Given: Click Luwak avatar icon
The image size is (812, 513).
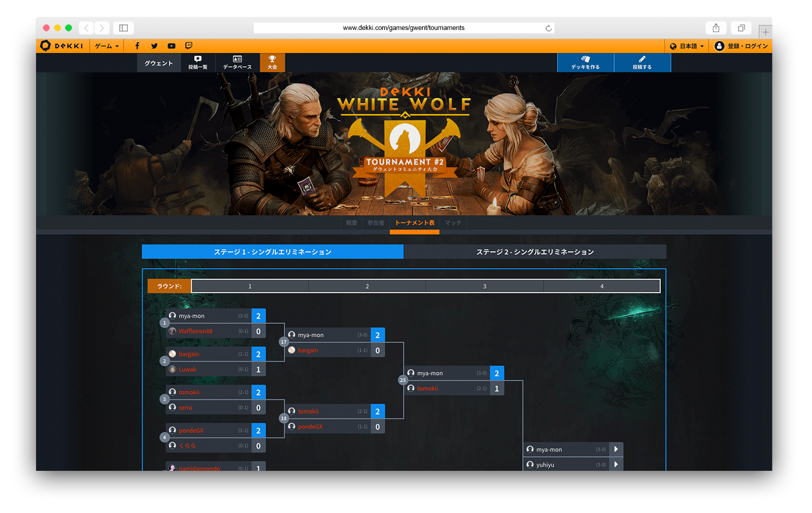Looking at the screenshot, I should 173,369.
